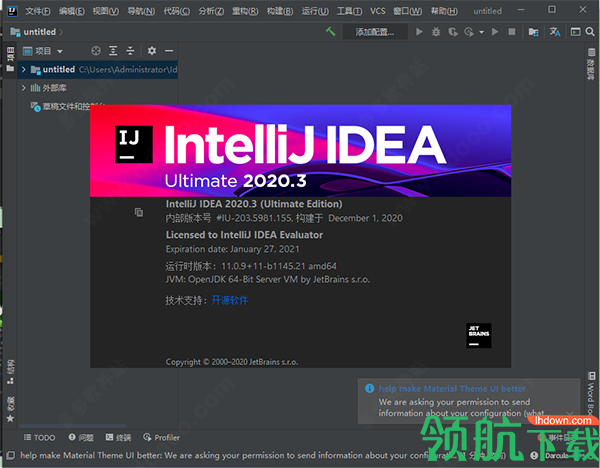This screenshot has height=468, width=600.
Task: Click the notification title about Material Theme UI
Action: point(452,388)
